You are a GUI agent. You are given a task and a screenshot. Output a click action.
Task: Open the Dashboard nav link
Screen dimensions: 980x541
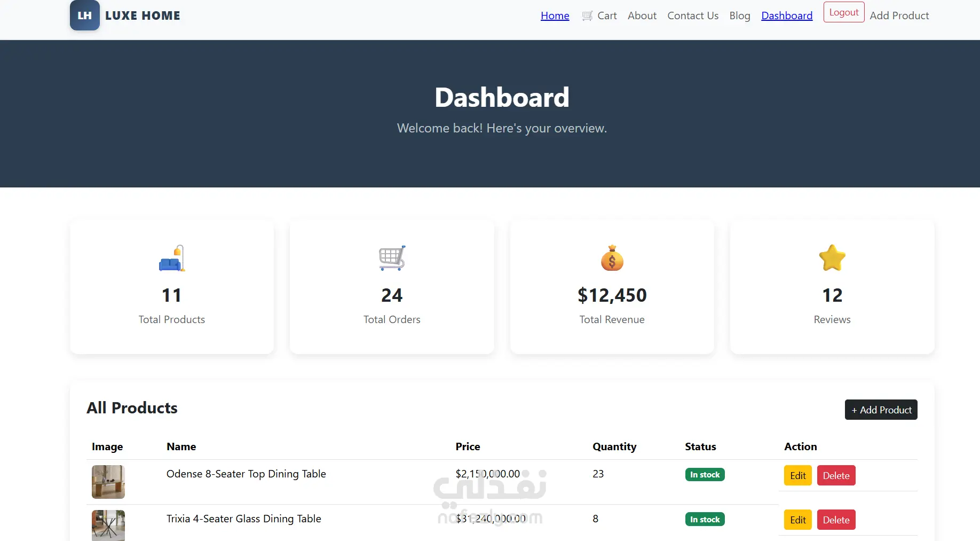coord(787,16)
